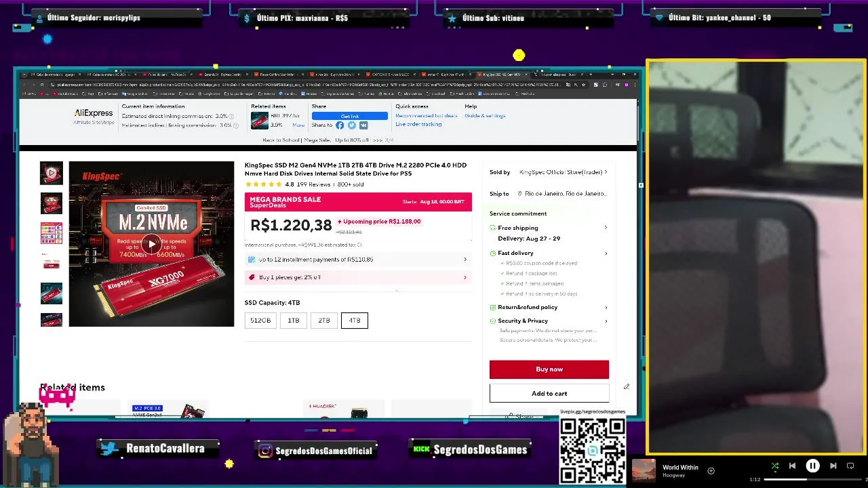Click the Free shipping truck icon
Image resolution: width=868 pixels, height=488 pixels.
(493, 228)
